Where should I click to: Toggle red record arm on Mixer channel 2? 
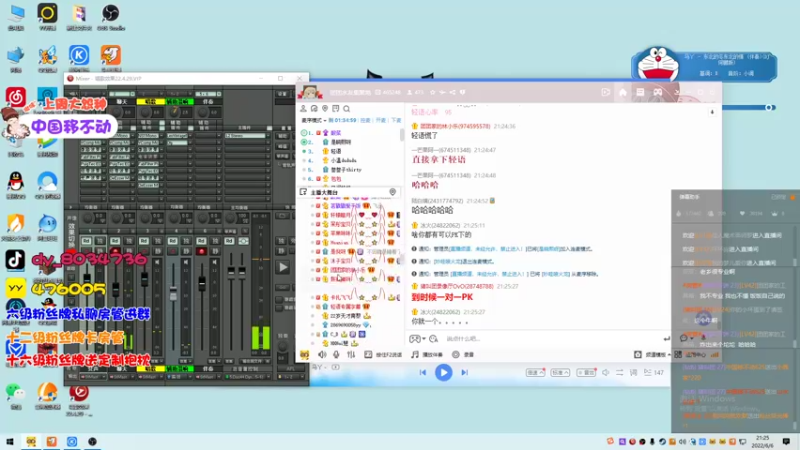tap(116, 252)
